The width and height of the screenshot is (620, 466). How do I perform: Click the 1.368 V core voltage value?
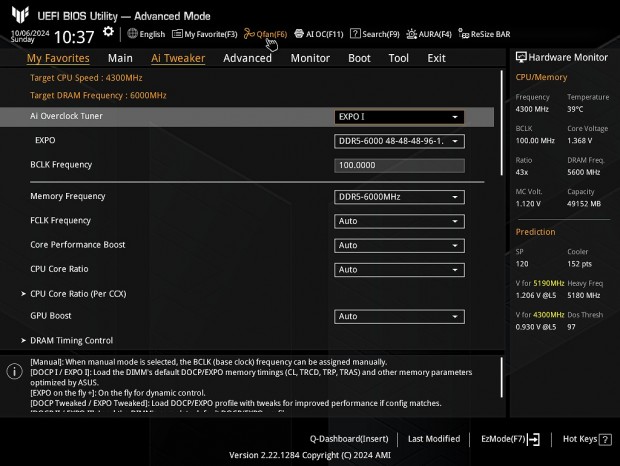580,141
